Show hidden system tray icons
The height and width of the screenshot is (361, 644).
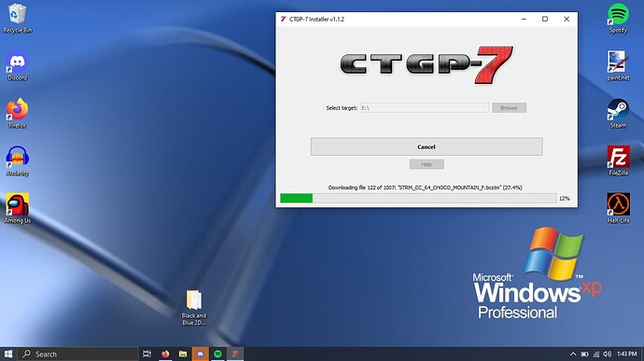coord(573,354)
